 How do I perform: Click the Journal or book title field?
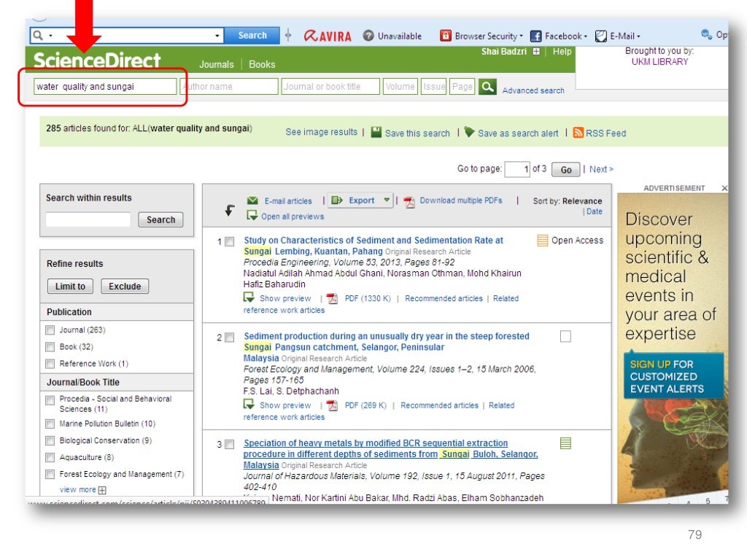pyautogui.click(x=330, y=87)
